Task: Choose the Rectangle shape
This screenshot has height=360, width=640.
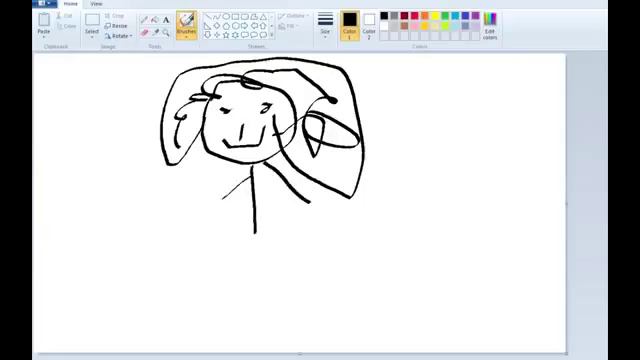Action: [236, 17]
